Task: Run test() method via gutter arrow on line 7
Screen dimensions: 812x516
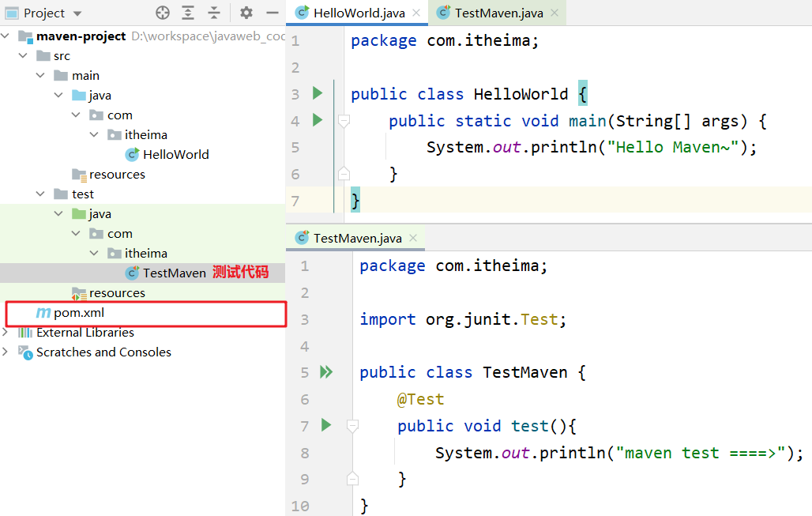Action: coord(326,425)
